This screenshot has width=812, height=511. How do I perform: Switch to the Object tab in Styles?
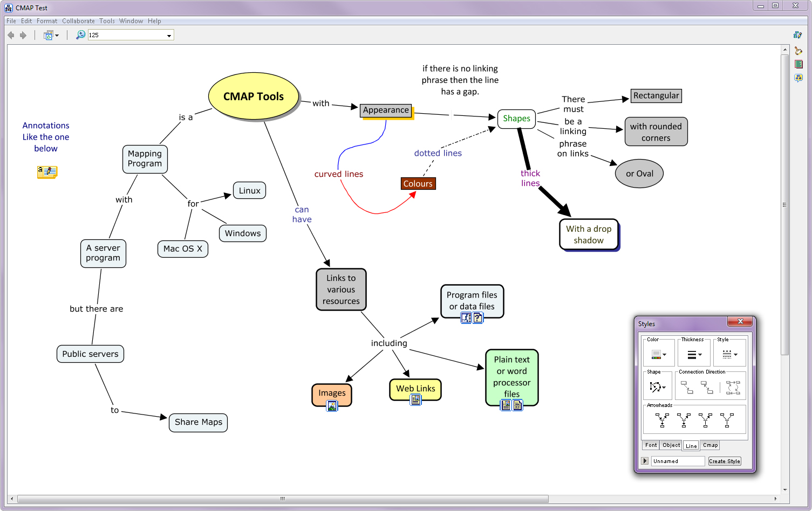[x=671, y=445]
